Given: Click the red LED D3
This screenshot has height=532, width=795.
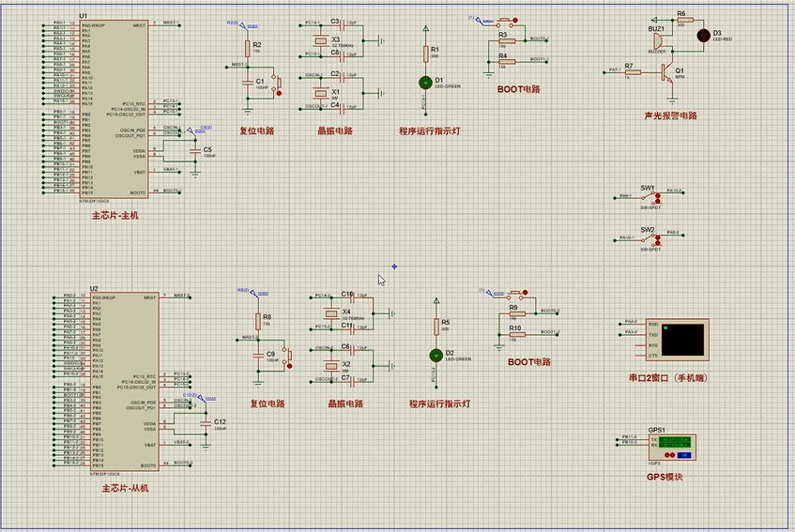Looking at the screenshot, I should (704, 36).
